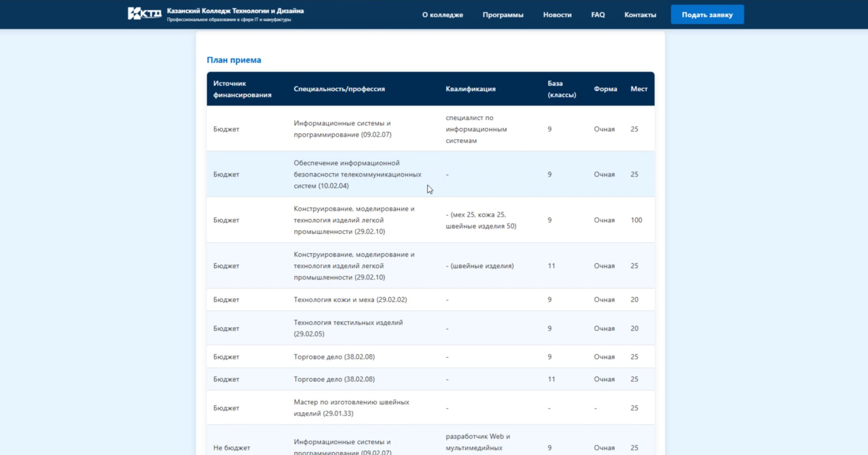Click the База (классы) column header
Screen dimensions: 868x455
[x=562, y=89]
